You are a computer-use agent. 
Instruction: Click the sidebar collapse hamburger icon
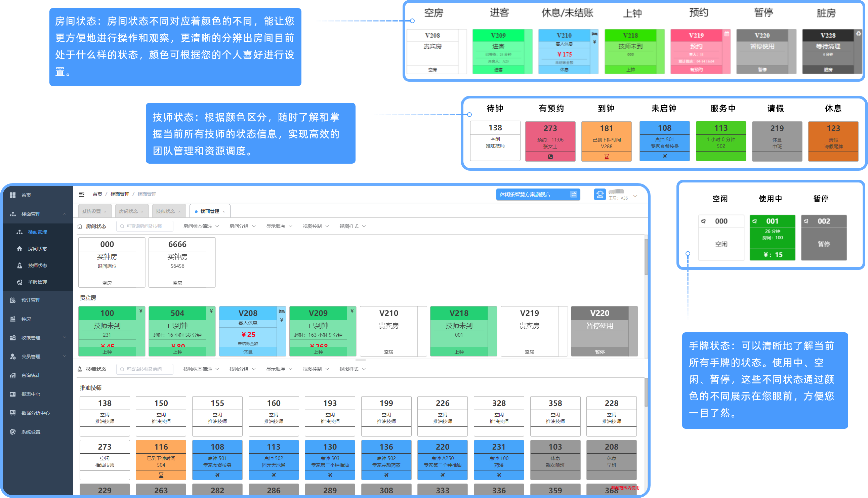[81, 194]
